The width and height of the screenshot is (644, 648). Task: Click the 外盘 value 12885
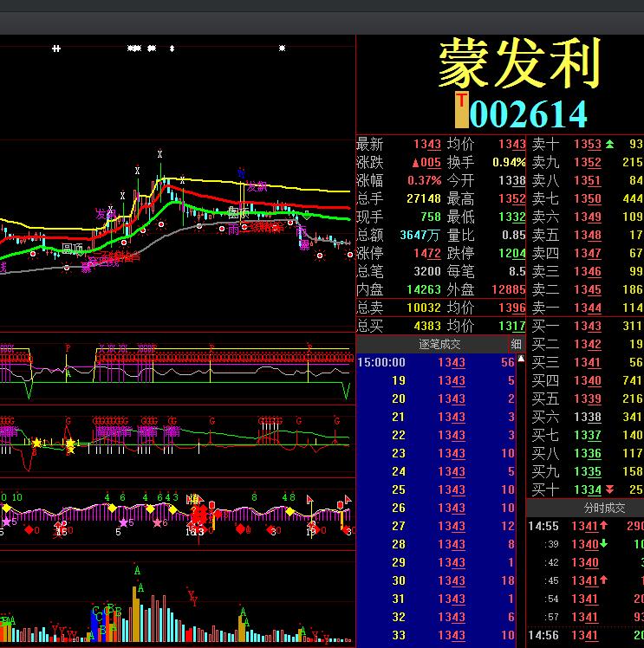pos(509,289)
